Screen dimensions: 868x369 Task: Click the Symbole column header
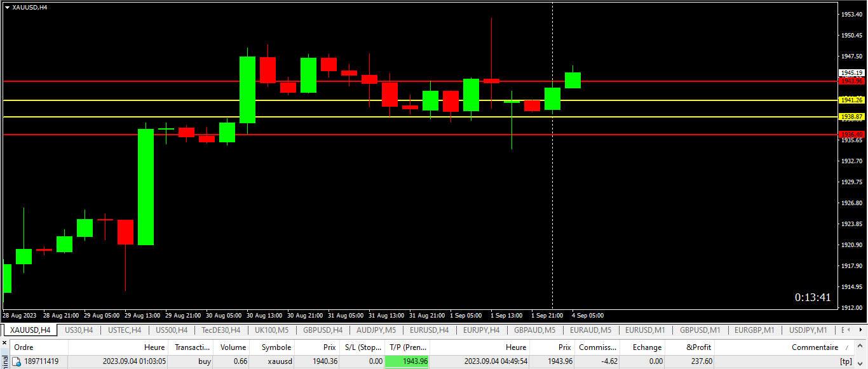click(276, 347)
